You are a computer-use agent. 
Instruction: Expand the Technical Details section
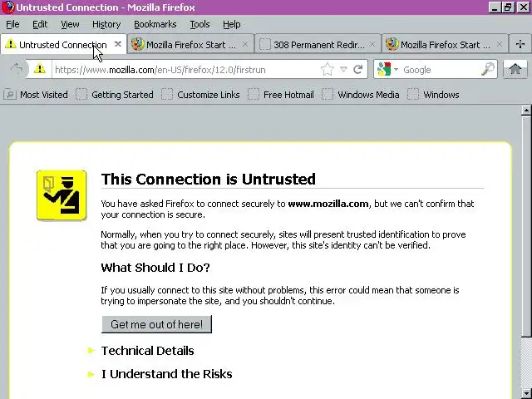pos(147,351)
